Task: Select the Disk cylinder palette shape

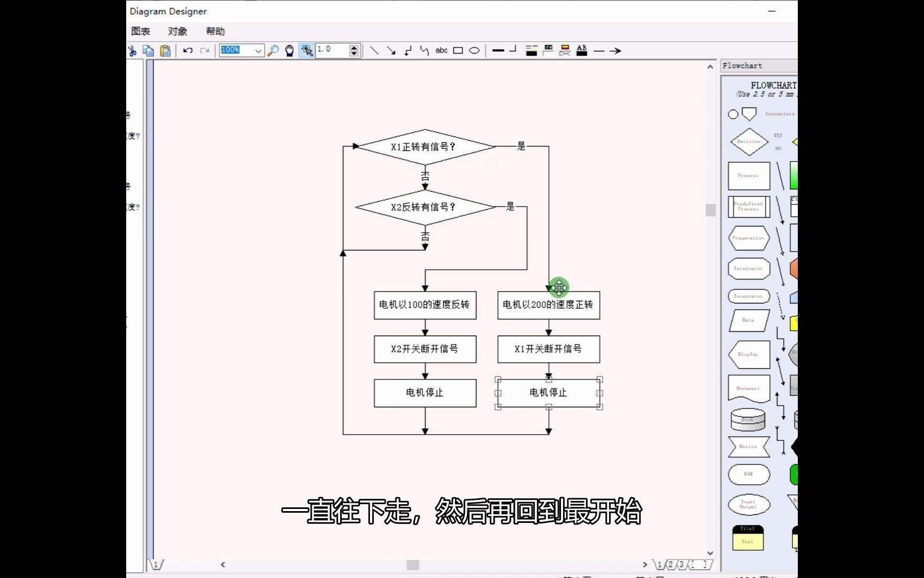Action: click(x=748, y=420)
